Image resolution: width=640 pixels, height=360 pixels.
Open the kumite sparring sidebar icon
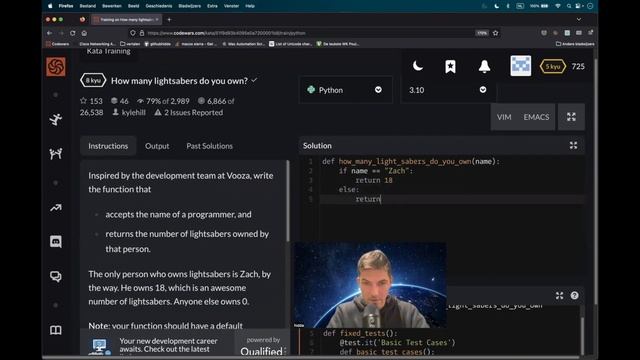point(56,153)
